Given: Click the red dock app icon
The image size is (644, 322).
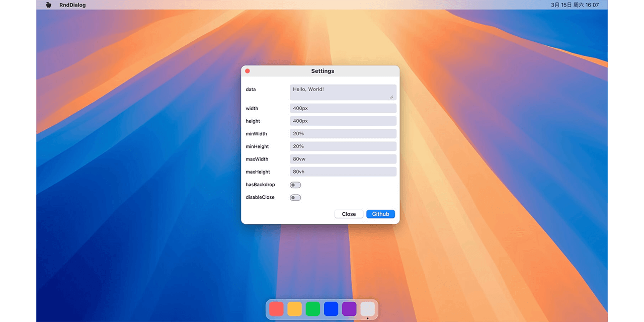Looking at the screenshot, I should [x=276, y=309].
